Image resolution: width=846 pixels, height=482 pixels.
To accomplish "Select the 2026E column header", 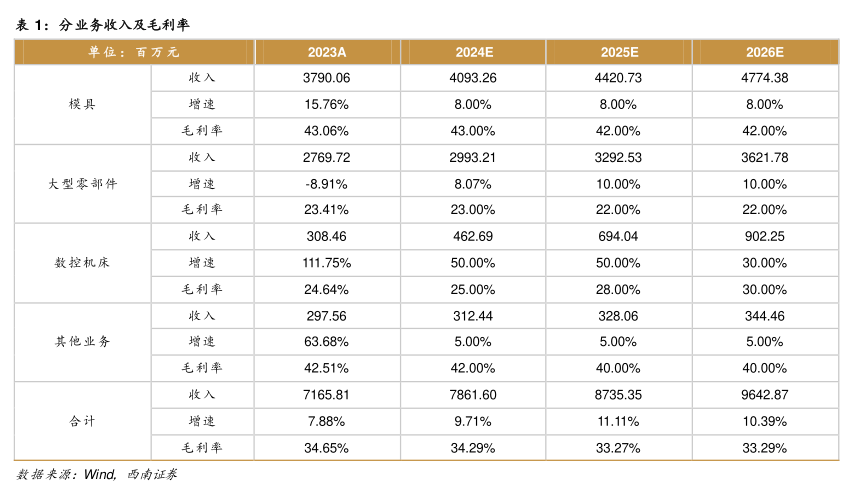I will (765, 52).
